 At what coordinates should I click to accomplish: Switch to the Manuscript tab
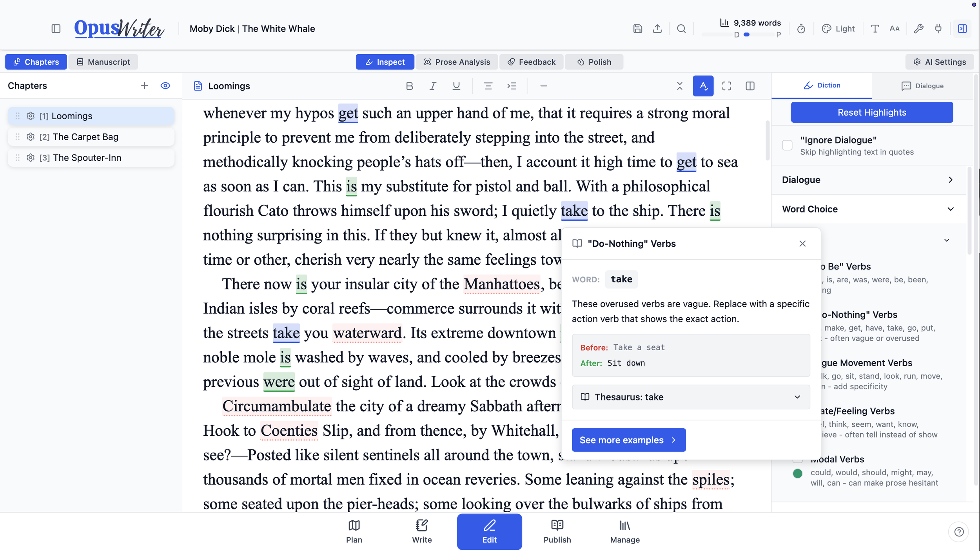tap(103, 62)
